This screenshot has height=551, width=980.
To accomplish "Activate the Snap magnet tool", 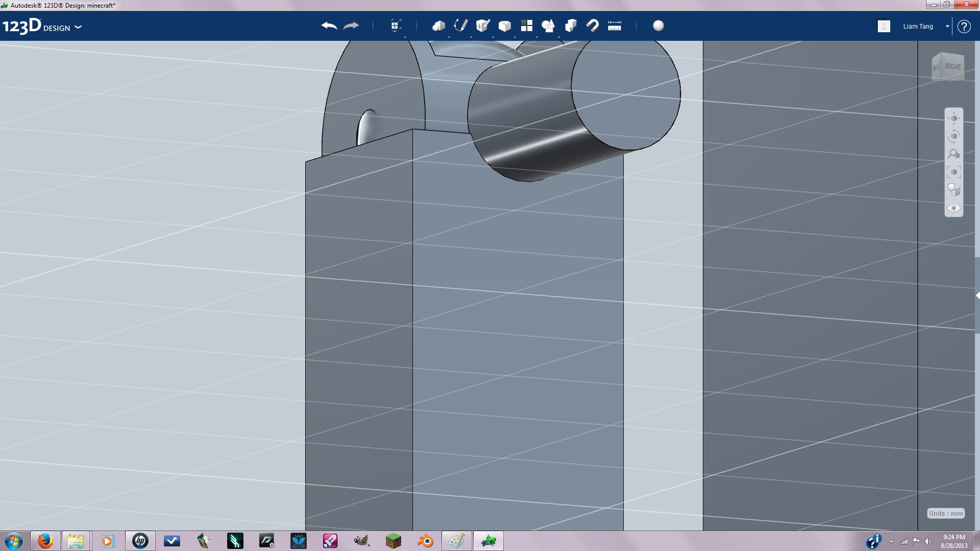I will coord(593,26).
